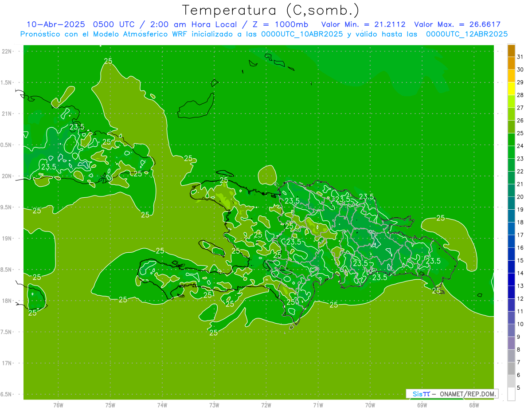Click the '68W' longitude axis label
The image size is (532, 411).
[x=474, y=405]
